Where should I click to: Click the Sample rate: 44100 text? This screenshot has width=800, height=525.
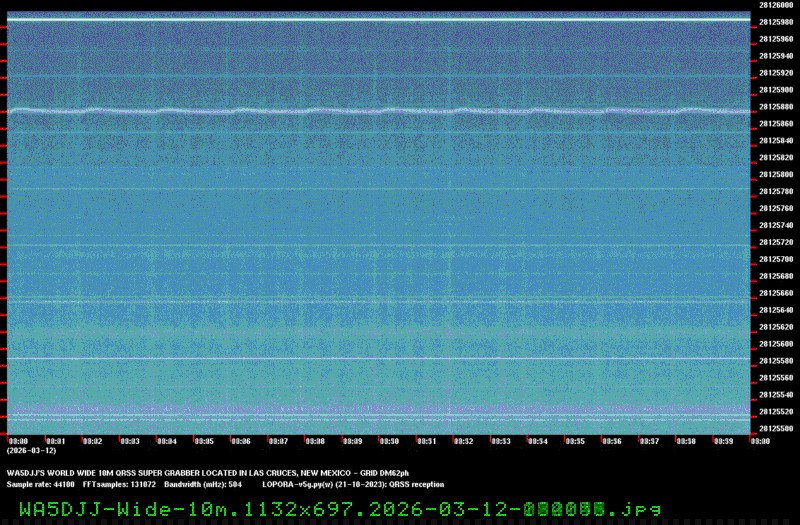pyautogui.click(x=41, y=484)
